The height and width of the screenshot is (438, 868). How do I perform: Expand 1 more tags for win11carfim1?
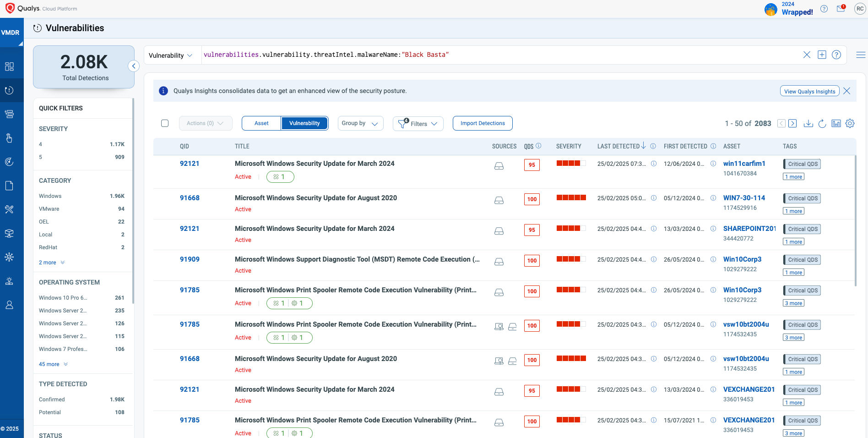793,177
